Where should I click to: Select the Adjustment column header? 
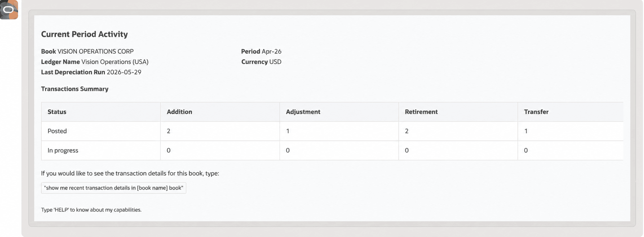pos(339,112)
